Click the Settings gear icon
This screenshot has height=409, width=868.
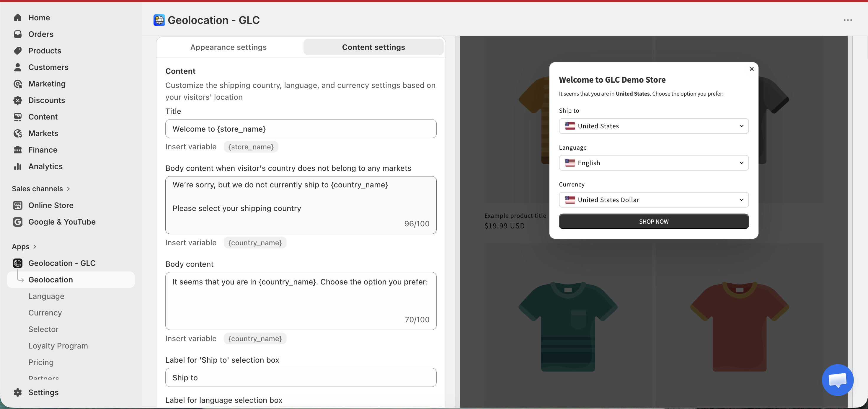click(x=18, y=392)
